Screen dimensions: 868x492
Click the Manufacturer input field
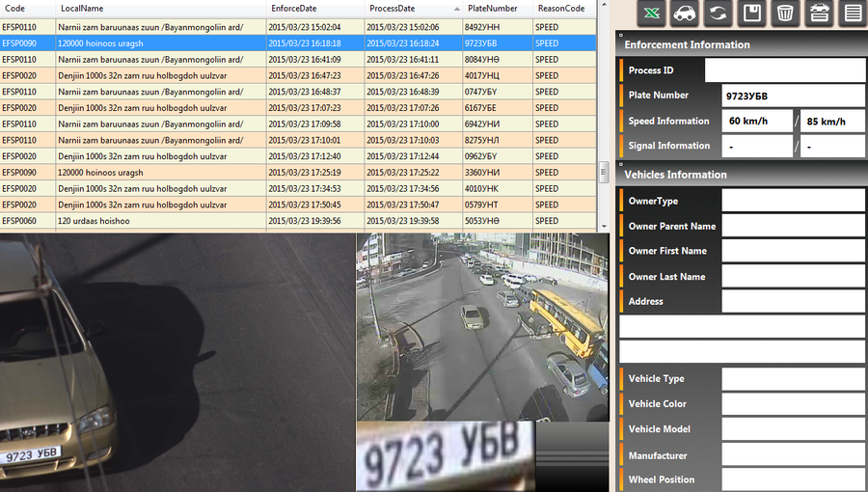[793, 455]
